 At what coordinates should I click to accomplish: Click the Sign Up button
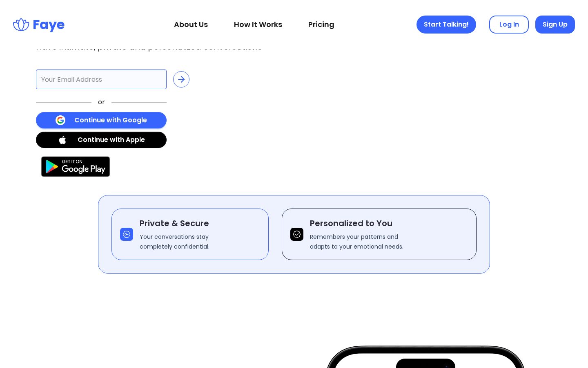click(555, 25)
